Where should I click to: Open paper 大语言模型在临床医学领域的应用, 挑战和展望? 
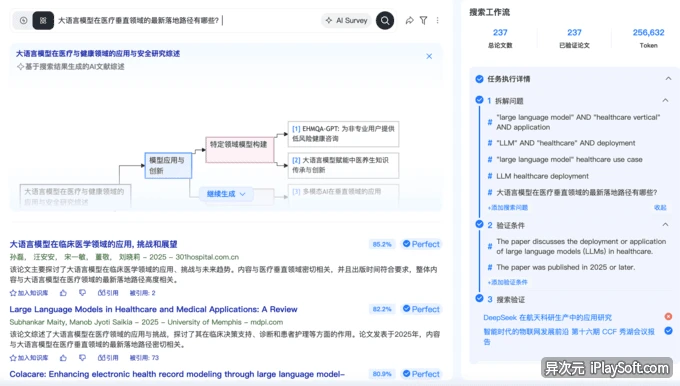(x=93, y=244)
